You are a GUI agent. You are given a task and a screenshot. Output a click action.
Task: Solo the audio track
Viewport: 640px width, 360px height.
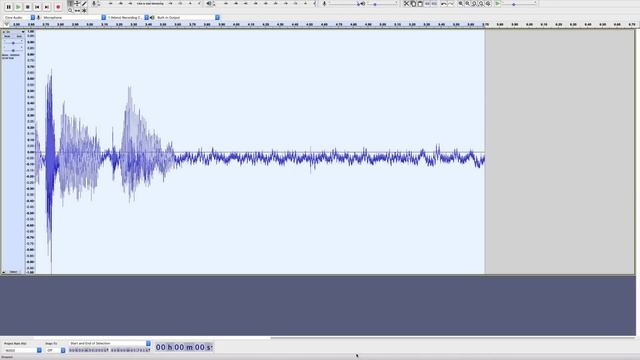click(x=19, y=36)
